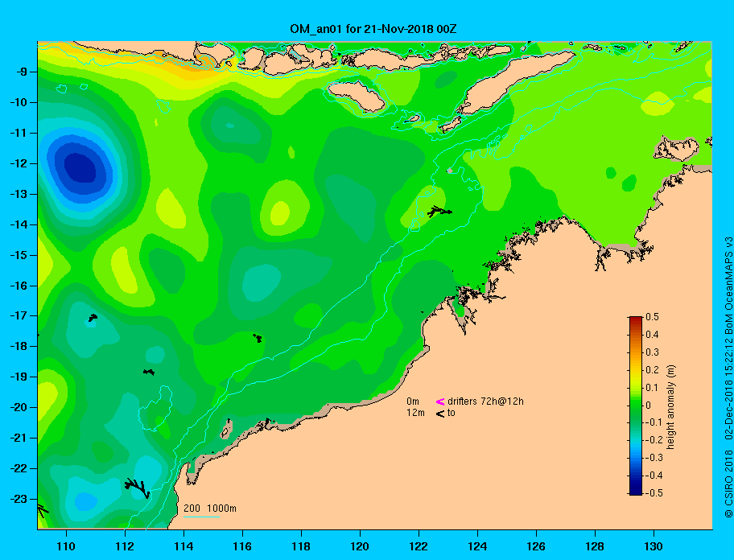Select the height anomaly color scale bar
Screen dimensions: 734x560
tap(636, 406)
